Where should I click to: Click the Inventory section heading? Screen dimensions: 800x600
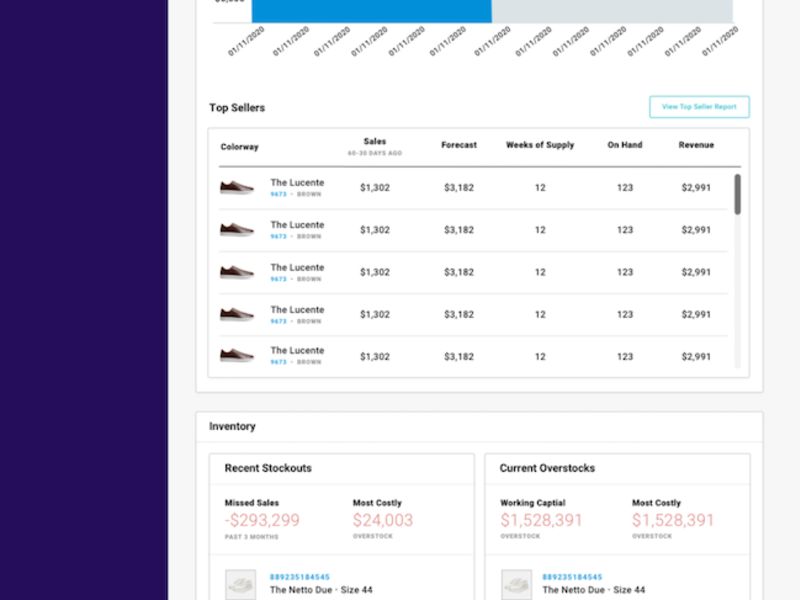[232, 426]
